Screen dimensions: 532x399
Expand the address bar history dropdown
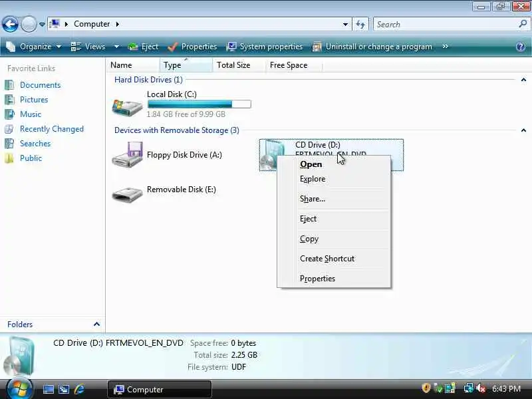coord(345,25)
